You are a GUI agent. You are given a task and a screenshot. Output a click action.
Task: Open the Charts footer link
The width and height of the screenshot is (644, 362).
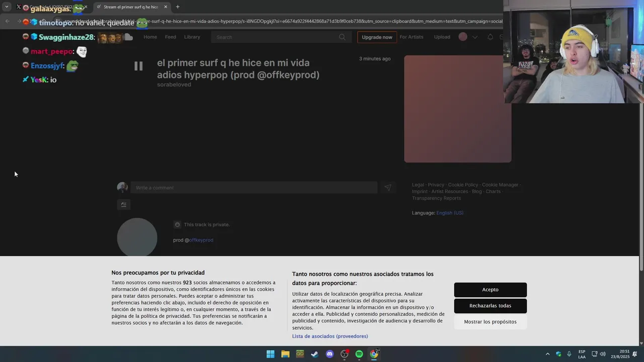coord(493,192)
